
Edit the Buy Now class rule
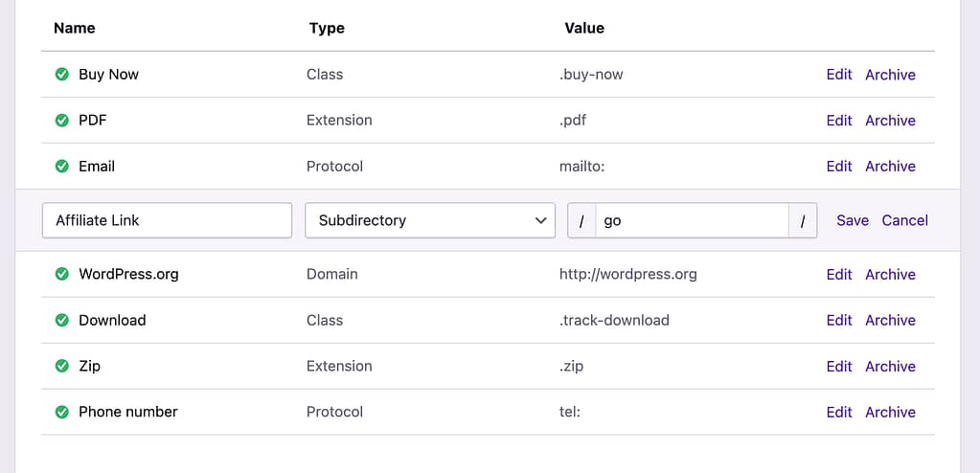[x=839, y=75]
